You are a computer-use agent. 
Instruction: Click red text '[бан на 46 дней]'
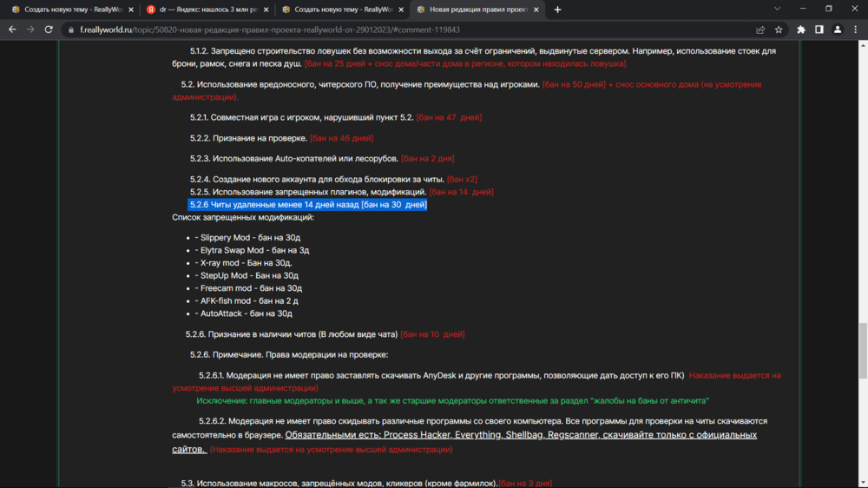pos(341,138)
